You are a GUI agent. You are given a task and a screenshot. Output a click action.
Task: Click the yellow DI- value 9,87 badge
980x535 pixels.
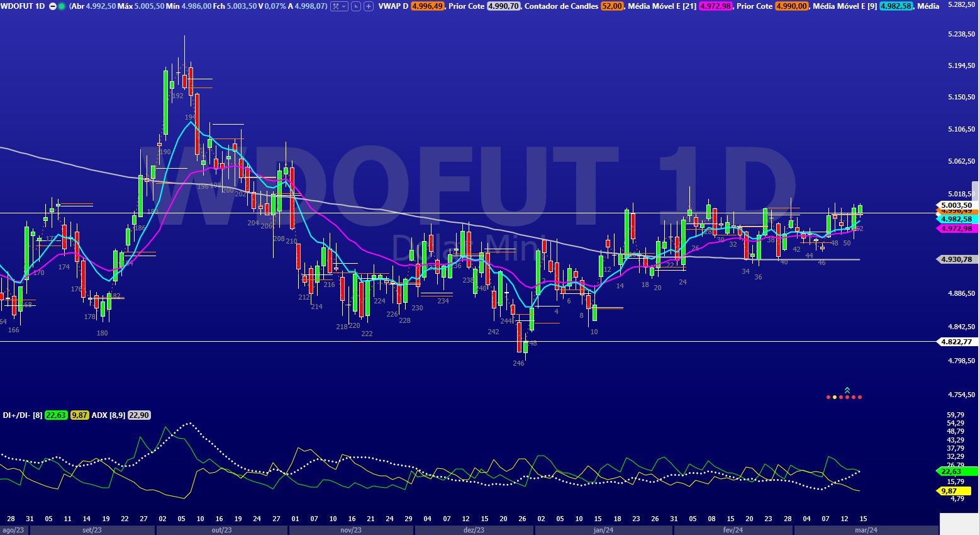pos(79,415)
